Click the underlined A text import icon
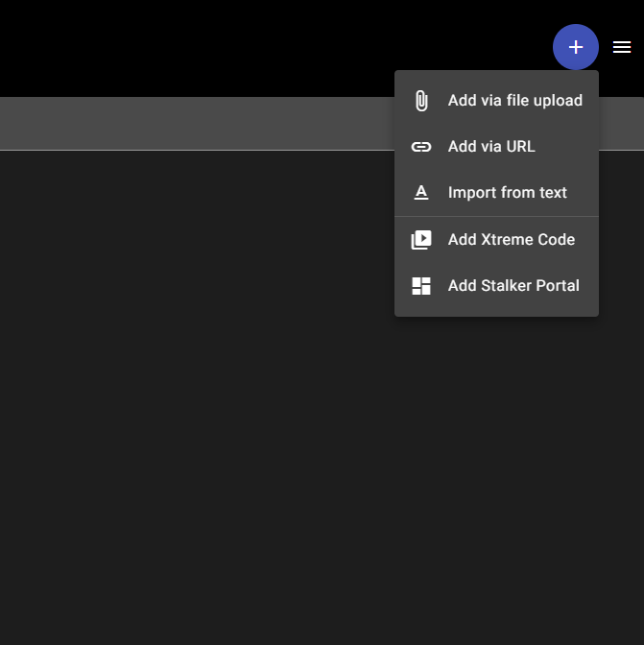This screenshot has width=644, height=645. pos(421,193)
